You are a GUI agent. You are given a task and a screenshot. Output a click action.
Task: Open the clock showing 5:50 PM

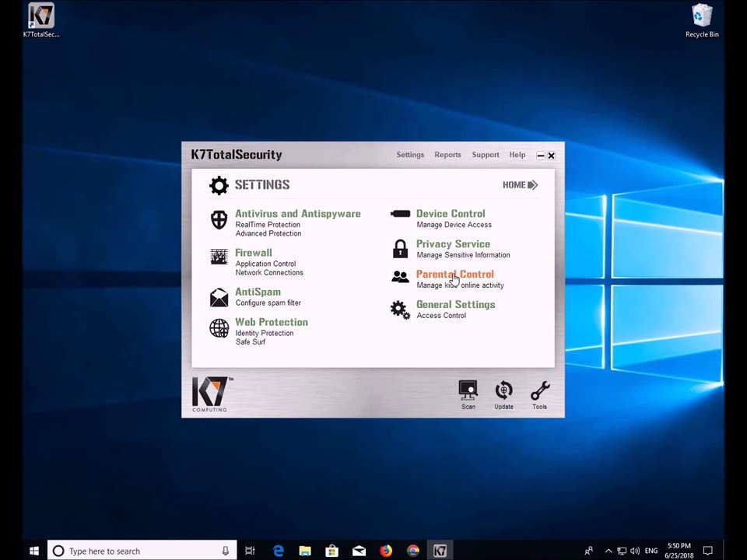(679, 551)
